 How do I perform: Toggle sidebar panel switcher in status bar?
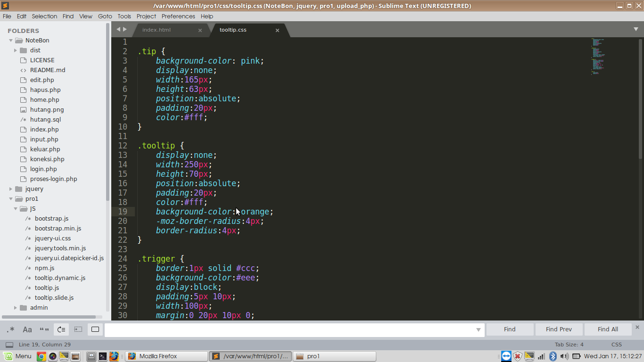pyautogui.click(x=9, y=345)
